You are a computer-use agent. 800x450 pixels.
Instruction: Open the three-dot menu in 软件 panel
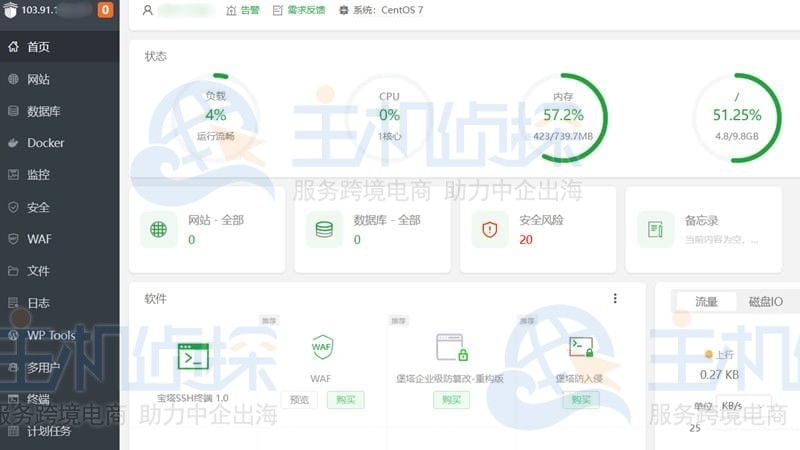point(615,298)
